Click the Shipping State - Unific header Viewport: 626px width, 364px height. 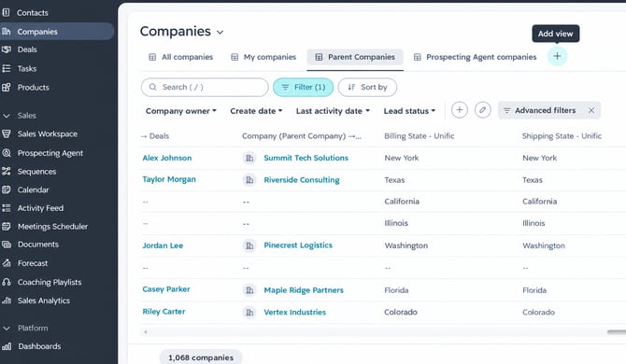(x=562, y=136)
